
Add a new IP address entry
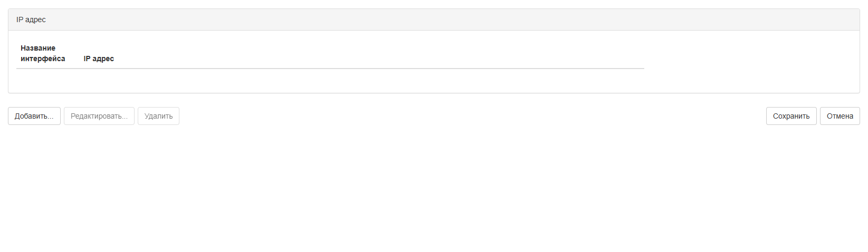point(34,116)
